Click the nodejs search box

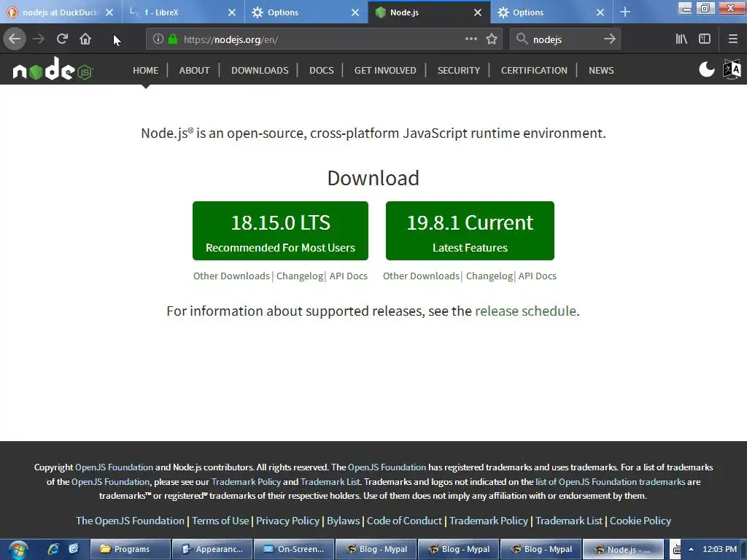click(x=565, y=39)
